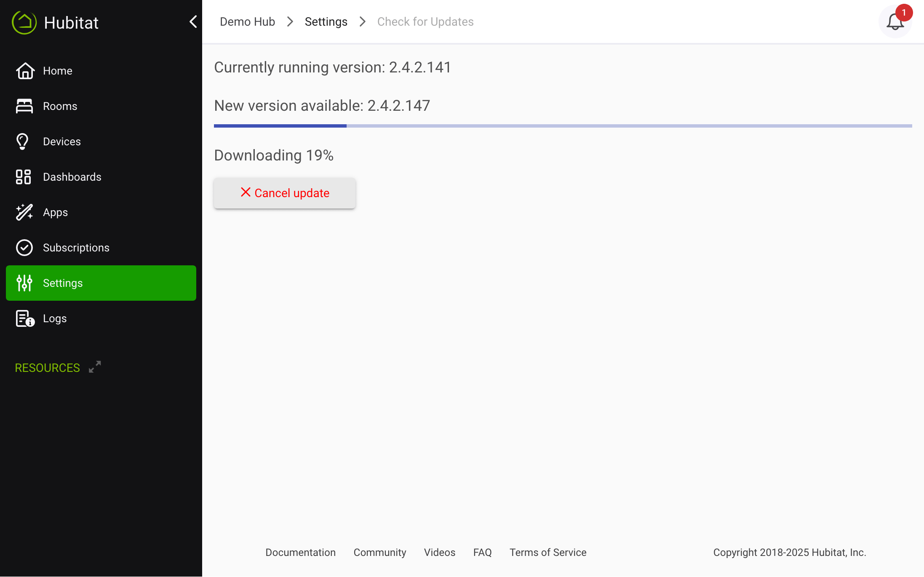
Task: Expand the Resources section arrows icon
Action: (x=95, y=367)
